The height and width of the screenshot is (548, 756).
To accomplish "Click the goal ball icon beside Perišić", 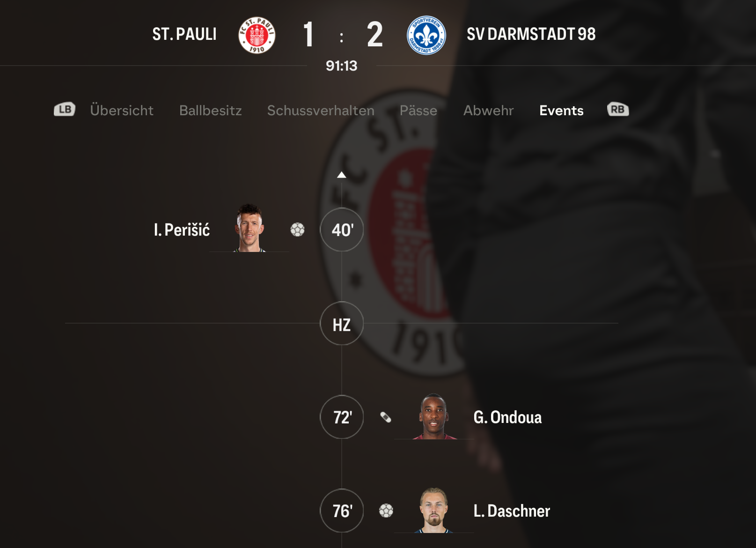I will [297, 230].
